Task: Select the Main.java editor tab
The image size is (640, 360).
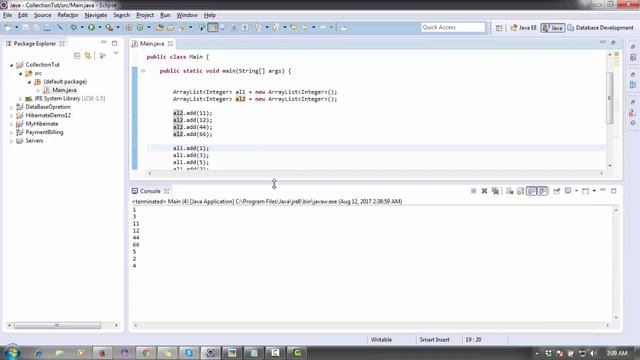Action: pos(151,43)
